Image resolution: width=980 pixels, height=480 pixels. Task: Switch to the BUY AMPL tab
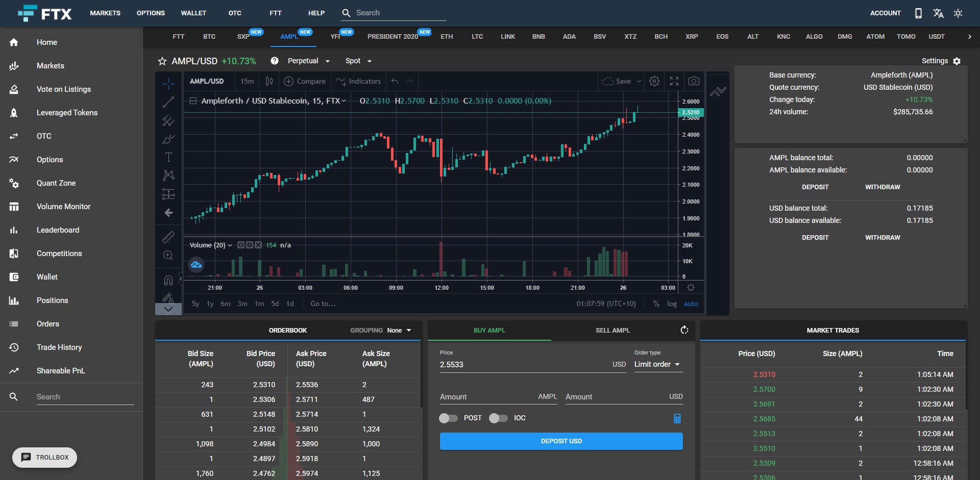tap(489, 331)
